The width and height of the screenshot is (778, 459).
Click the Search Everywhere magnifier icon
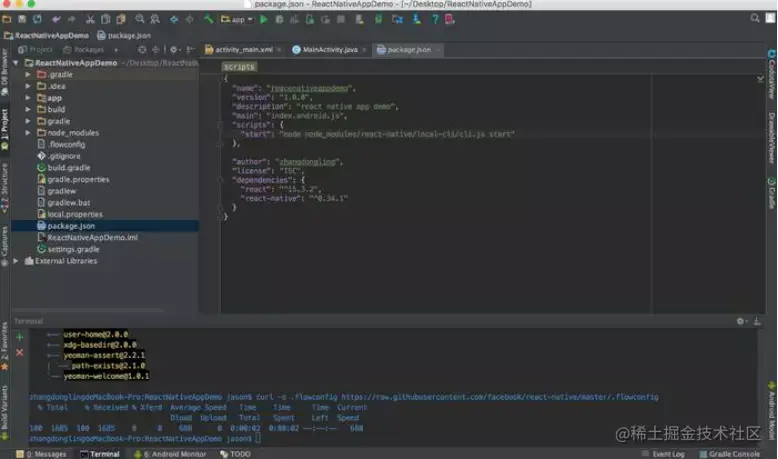(755, 18)
